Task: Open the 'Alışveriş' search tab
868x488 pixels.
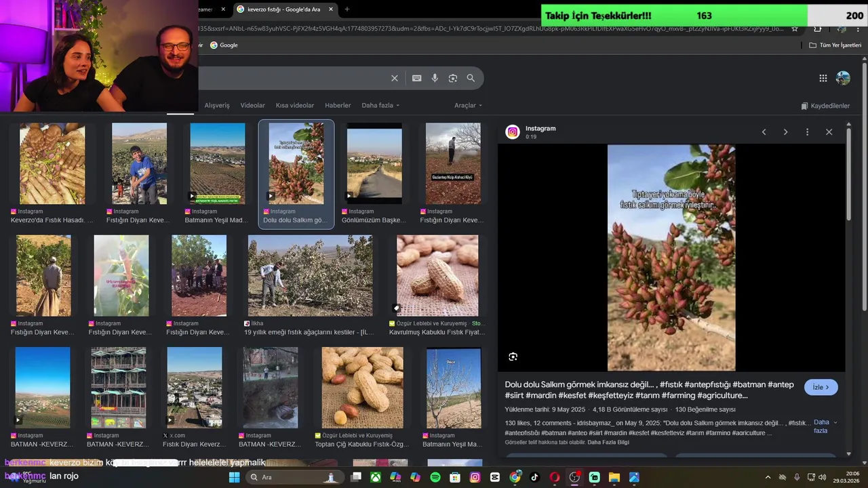Action: pos(217,105)
